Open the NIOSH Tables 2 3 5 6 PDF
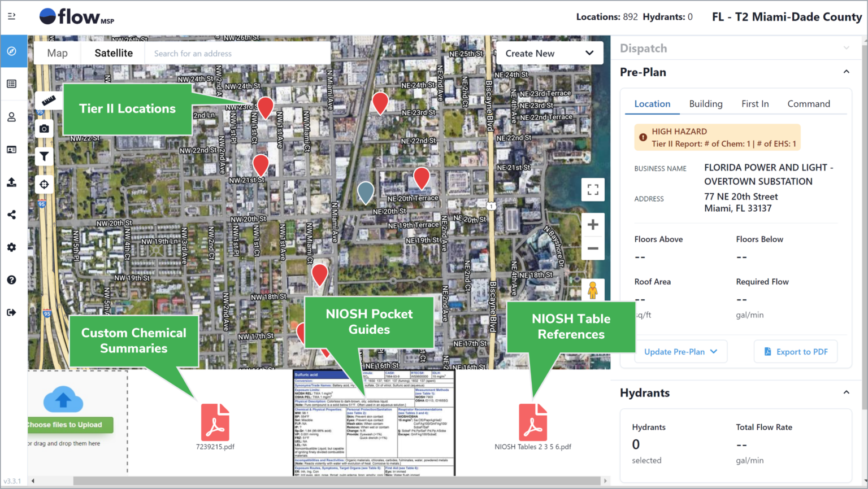Screen dimensions: 868x489 (532, 422)
